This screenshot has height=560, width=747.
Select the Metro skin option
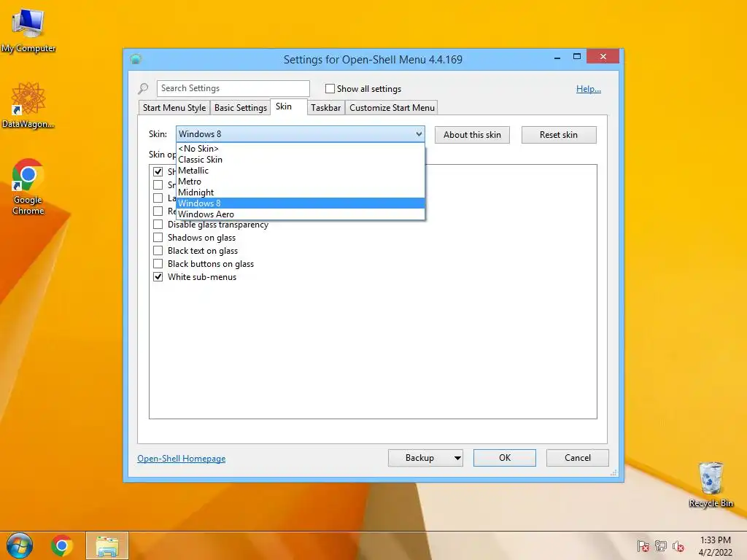click(x=300, y=182)
